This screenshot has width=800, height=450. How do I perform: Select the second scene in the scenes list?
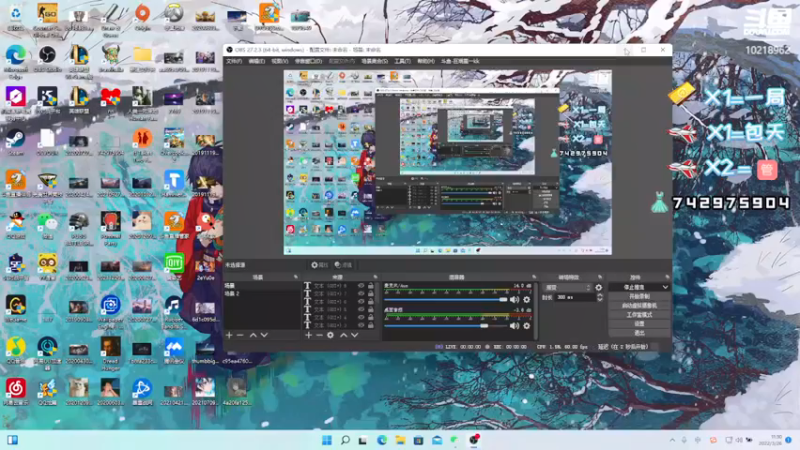(262, 294)
